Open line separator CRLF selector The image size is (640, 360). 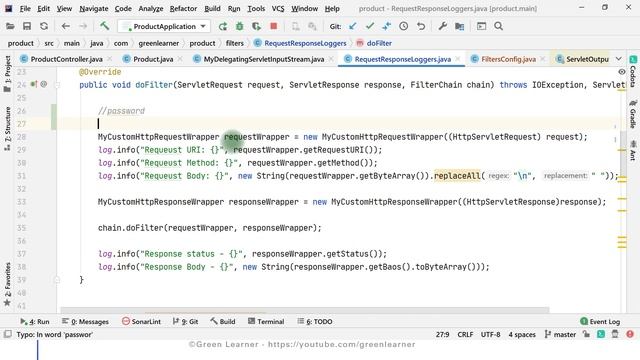tap(465, 334)
